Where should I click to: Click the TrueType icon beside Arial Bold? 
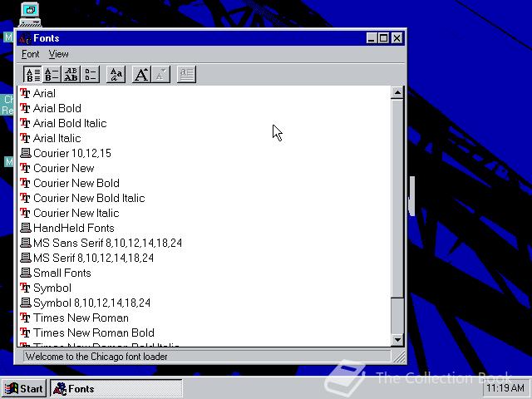click(x=25, y=108)
